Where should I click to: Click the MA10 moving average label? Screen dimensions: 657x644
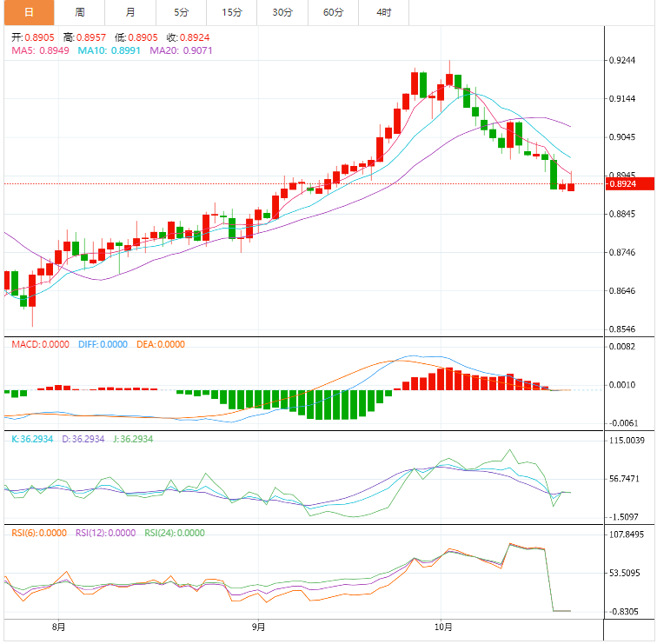coord(109,51)
